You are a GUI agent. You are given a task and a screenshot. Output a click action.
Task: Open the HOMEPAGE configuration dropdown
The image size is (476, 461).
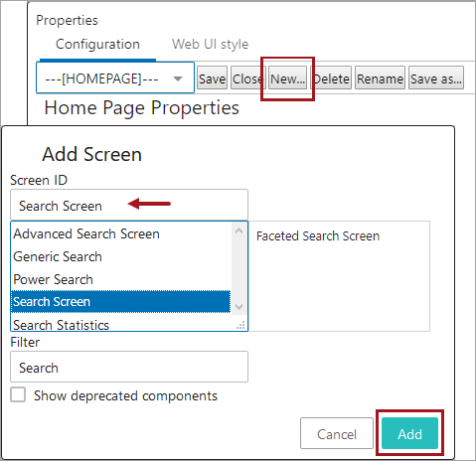[115, 77]
